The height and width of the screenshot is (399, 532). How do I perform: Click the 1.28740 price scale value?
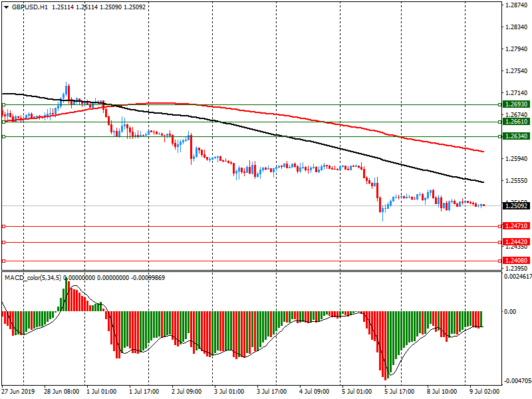(x=517, y=5)
